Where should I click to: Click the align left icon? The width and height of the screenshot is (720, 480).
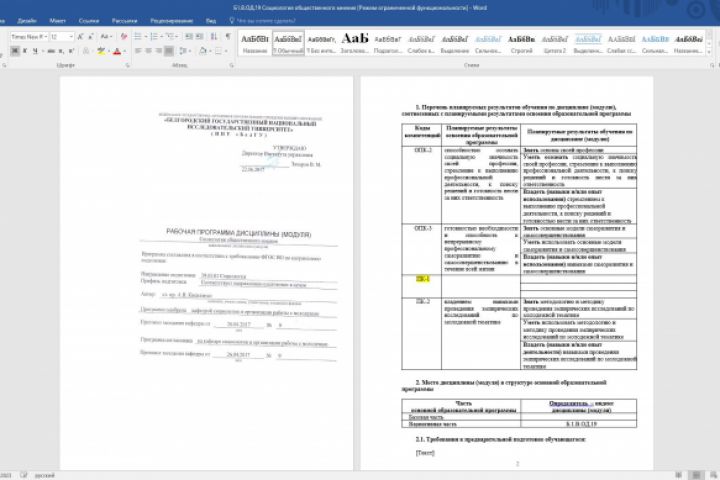pos(138,51)
